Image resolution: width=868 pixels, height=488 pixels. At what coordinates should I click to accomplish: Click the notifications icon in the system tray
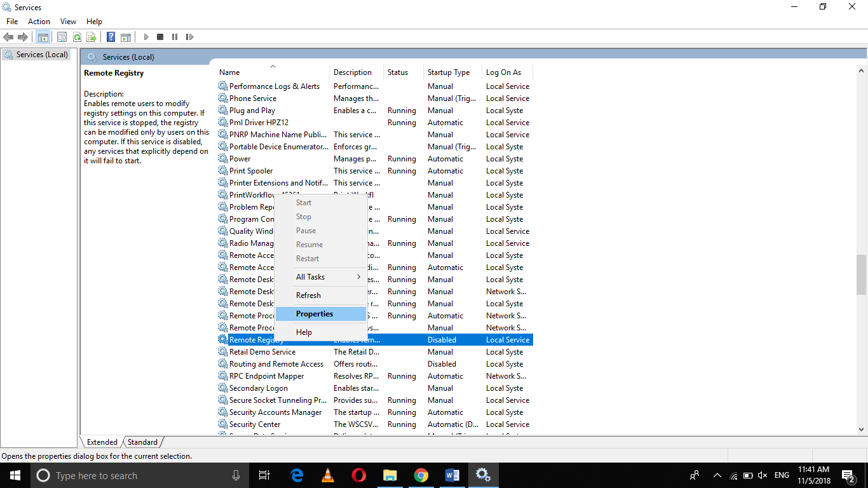pyautogui.click(x=848, y=475)
